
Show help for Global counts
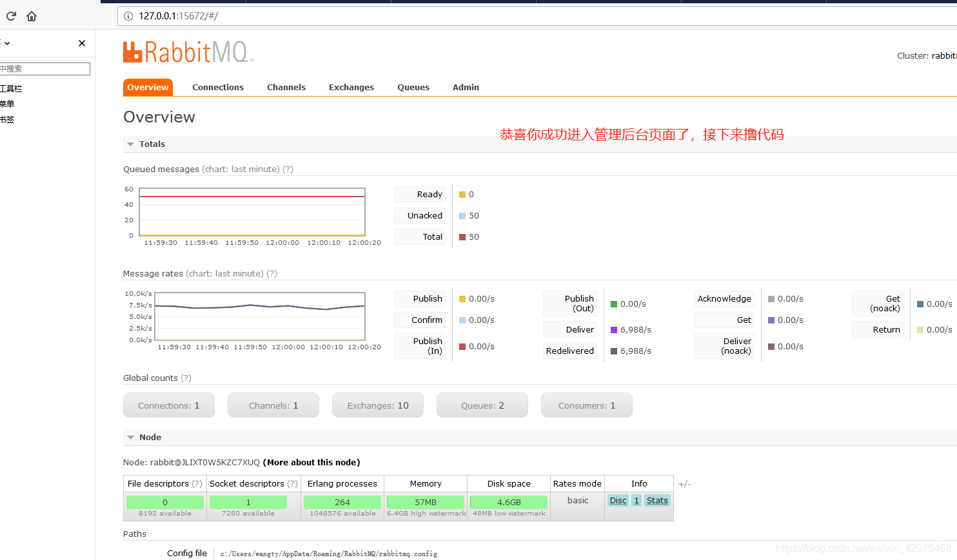[186, 378]
